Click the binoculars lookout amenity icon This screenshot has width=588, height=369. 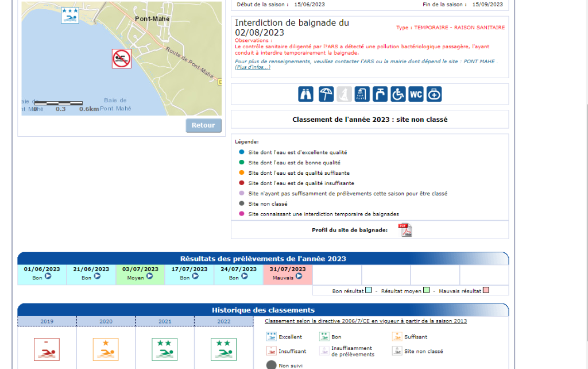306,94
